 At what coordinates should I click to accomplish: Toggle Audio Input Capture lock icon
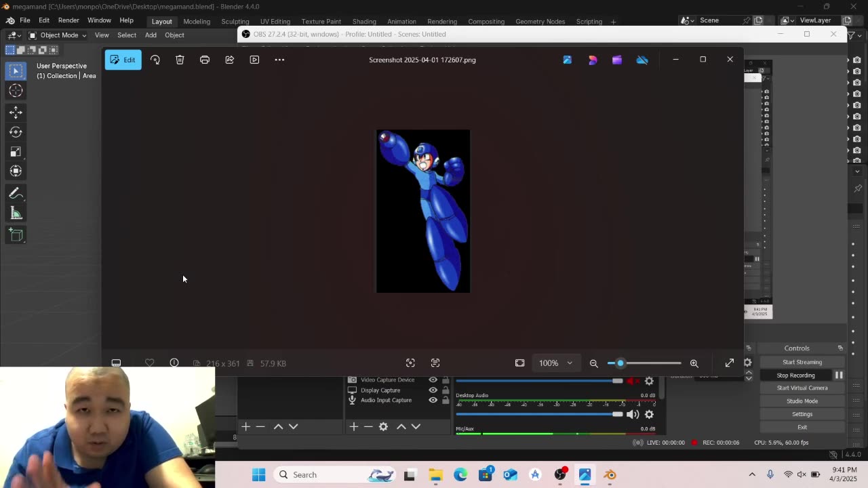(446, 400)
